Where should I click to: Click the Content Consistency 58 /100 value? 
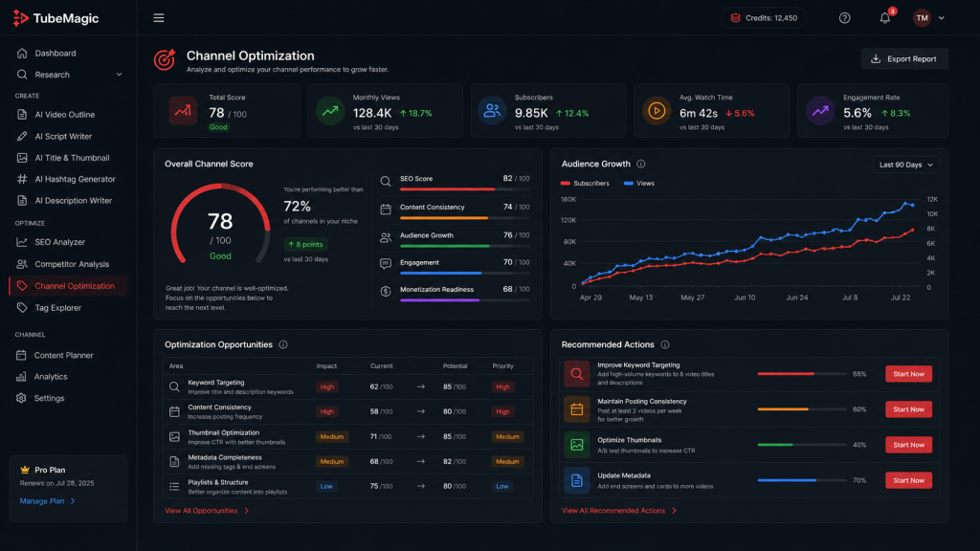(x=381, y=411)
